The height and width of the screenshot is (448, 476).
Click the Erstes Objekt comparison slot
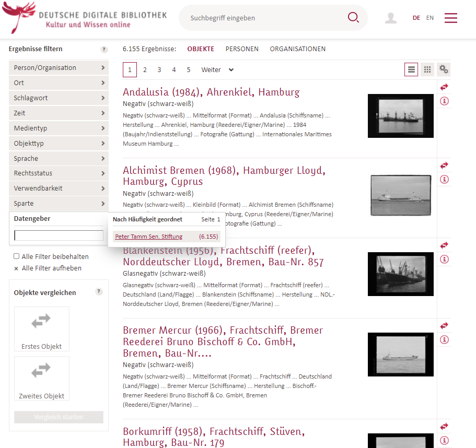(42, 329)
